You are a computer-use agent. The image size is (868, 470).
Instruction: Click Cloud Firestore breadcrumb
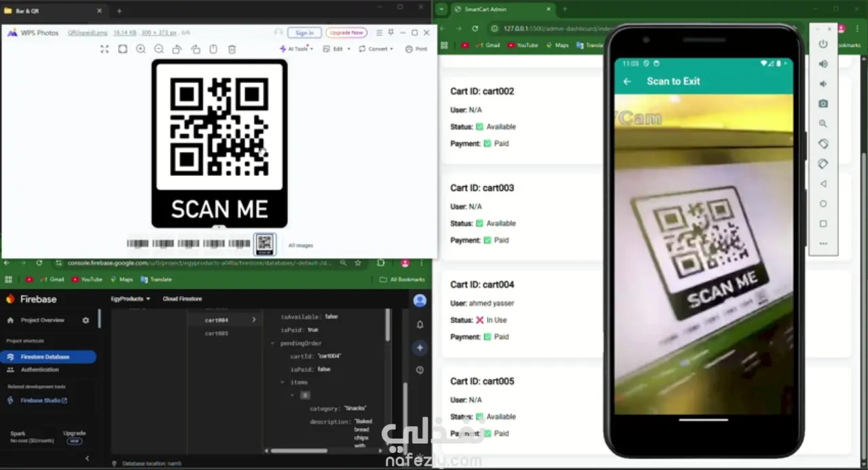coord(182,299)
